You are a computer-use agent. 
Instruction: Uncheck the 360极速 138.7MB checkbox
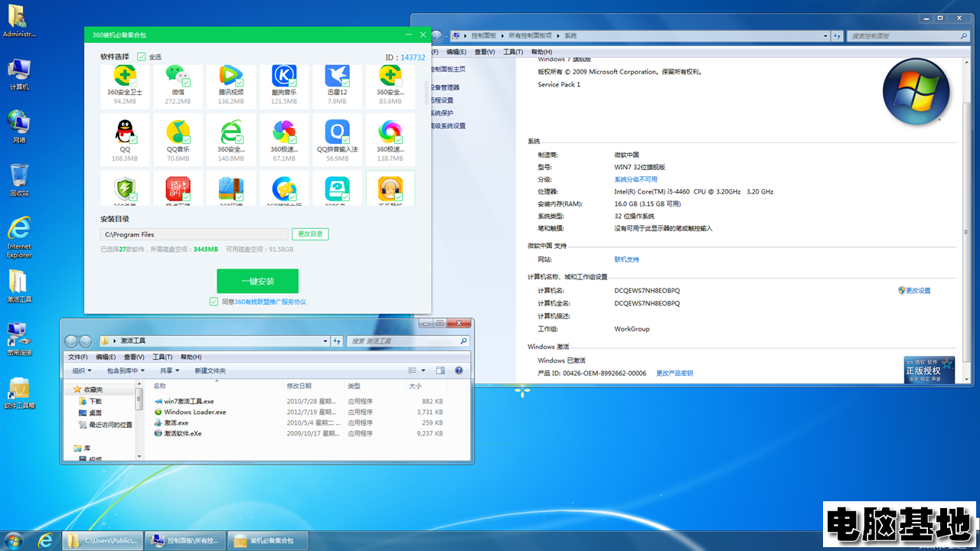pos(399,141)
